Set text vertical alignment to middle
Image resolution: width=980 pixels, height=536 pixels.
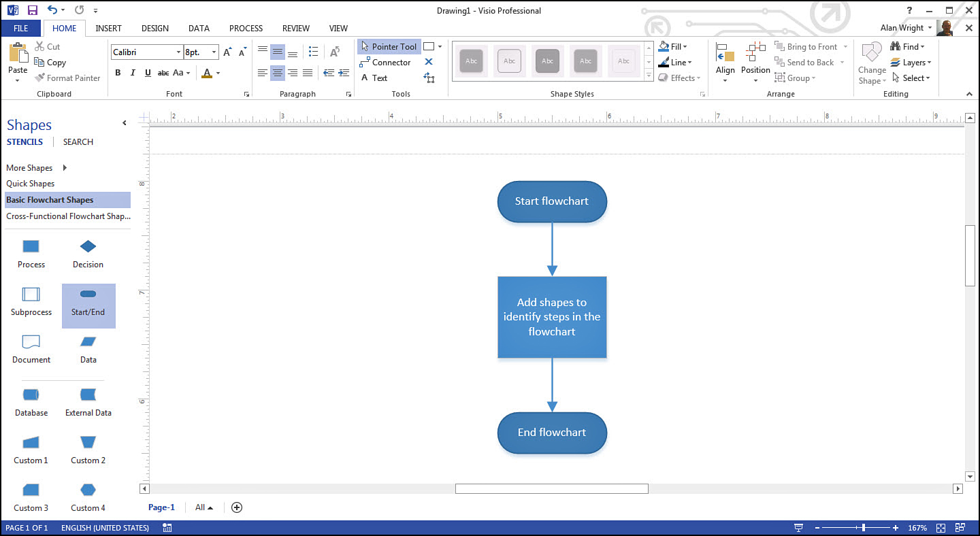click(x=278, y=52)
